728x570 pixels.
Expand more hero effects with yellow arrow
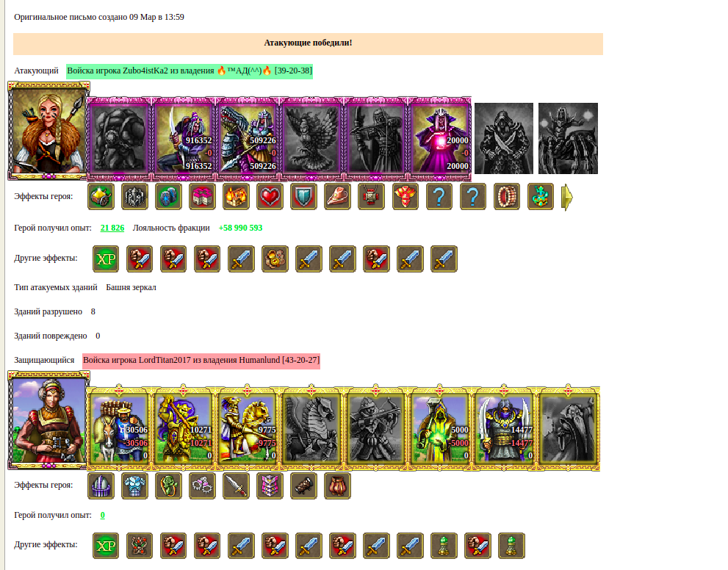567,198
